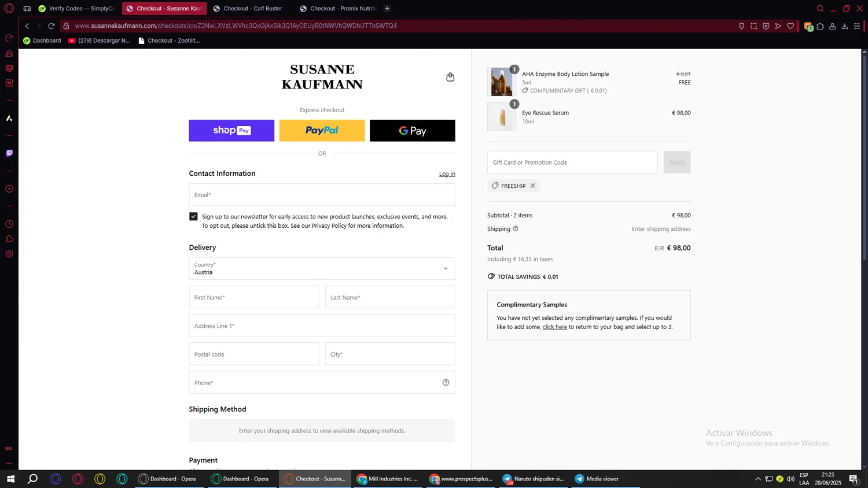Uncheck the newsletter sign-up checkbox
Screen dimensions: 868x488
pos(193,216)
